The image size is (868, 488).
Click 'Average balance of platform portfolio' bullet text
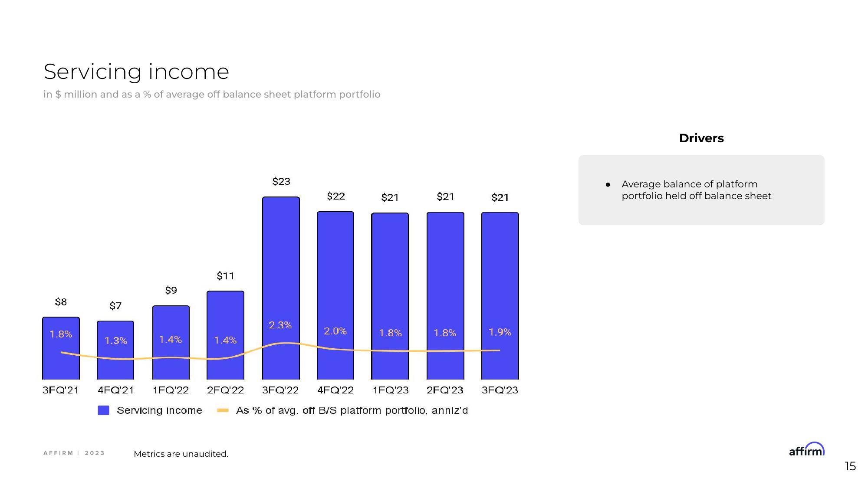[696, 190]
